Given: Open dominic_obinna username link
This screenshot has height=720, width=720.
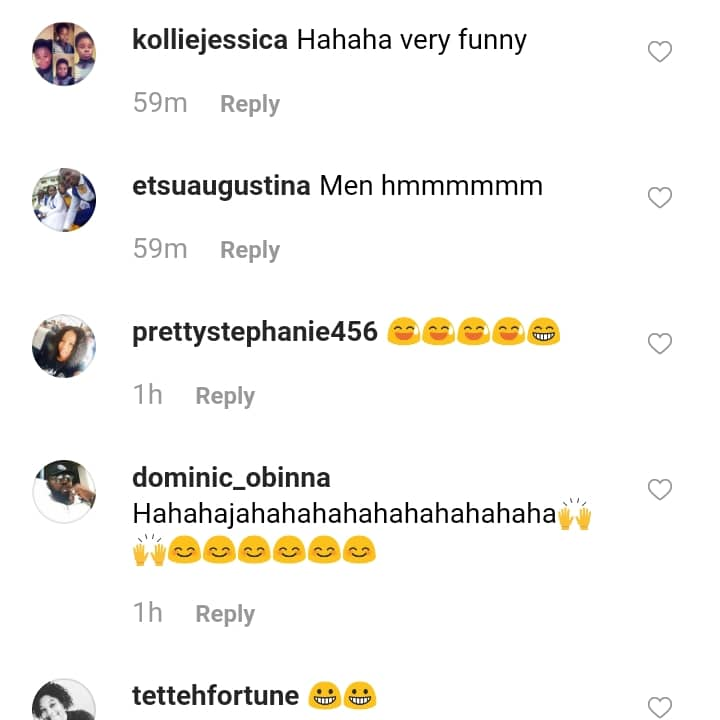Looking at the screenshot, I should 231,478.
